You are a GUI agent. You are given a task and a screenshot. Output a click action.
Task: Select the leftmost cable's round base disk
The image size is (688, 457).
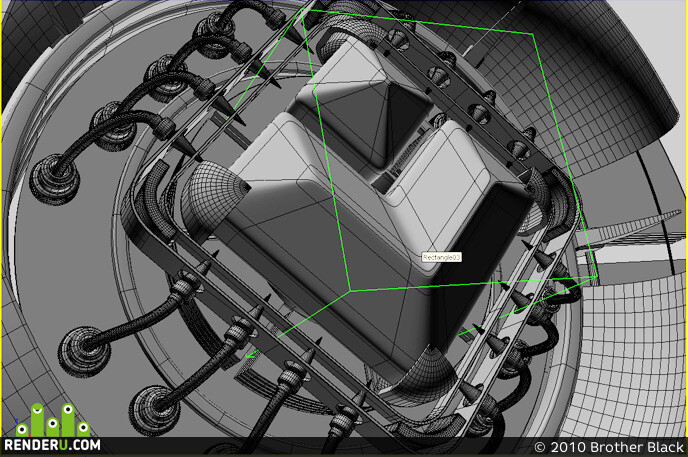[x=55, y=178]
